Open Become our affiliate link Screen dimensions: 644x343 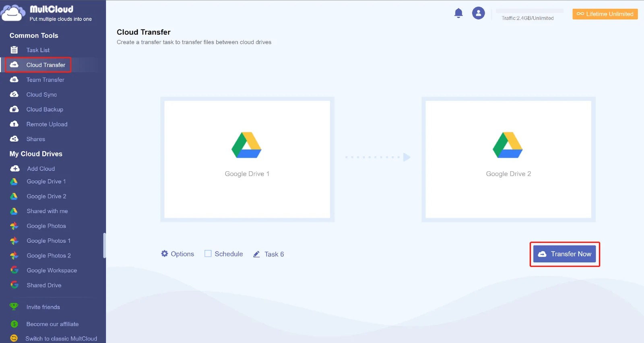tap(52, 324)
